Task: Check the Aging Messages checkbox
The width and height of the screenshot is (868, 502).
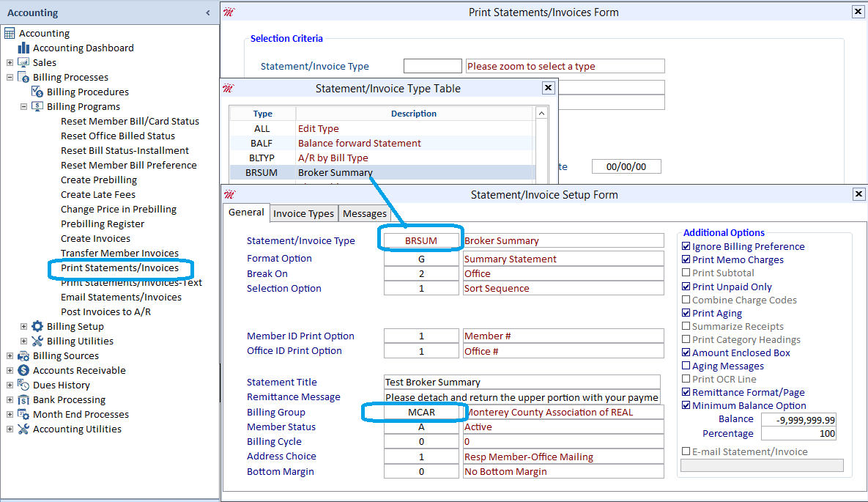Action: [686, 366]
